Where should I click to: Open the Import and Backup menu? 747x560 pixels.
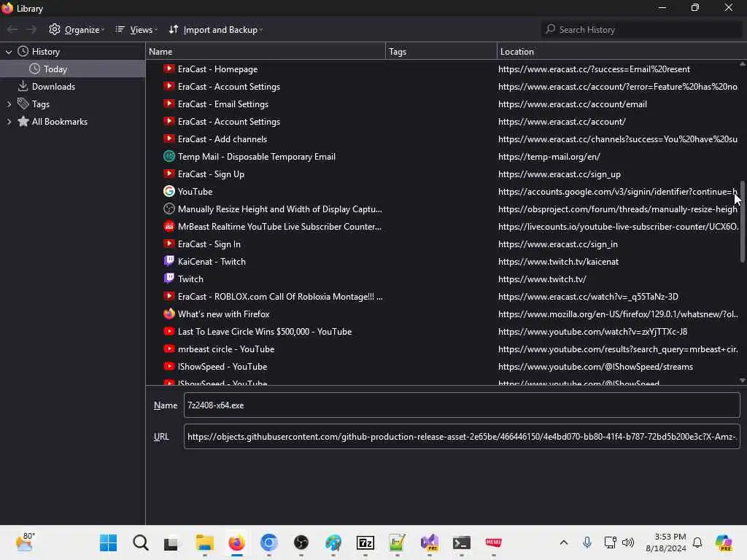(x=216, y=29)
